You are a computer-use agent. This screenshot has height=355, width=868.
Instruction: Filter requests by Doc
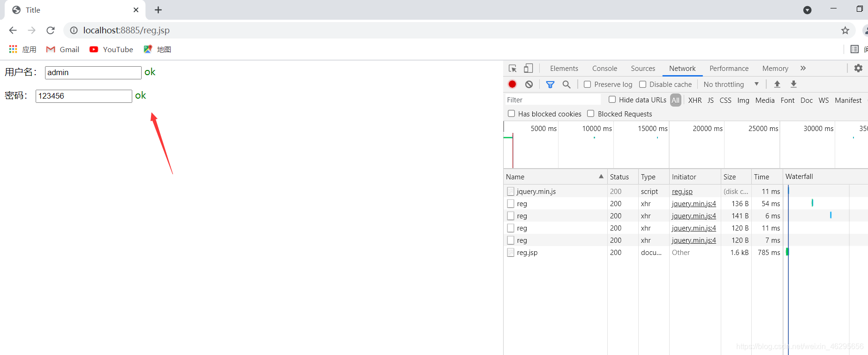[807, 100]
